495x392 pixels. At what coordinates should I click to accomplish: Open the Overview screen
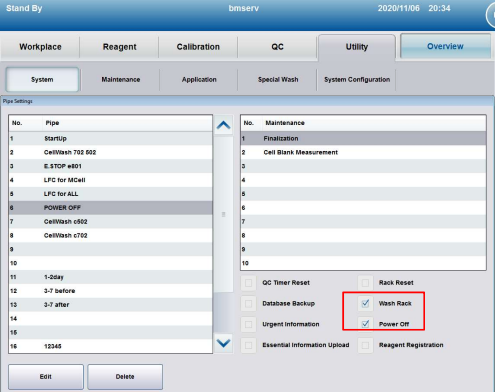coord(445,46)
